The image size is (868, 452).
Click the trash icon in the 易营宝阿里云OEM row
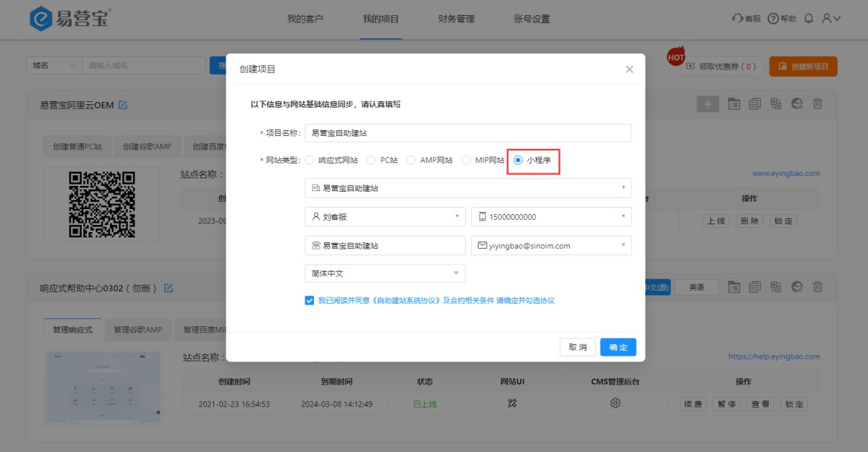click(x=818, y=104)
